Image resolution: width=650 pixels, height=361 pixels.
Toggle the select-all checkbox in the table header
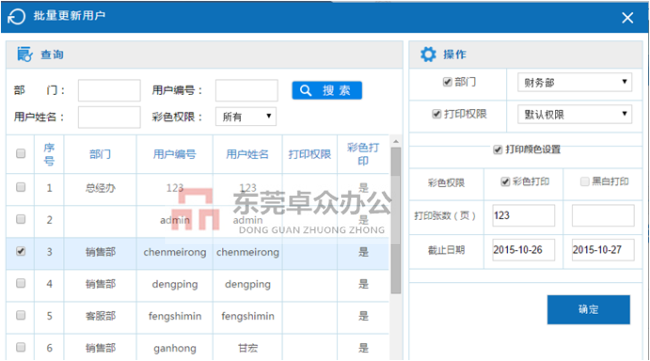click(x=20, y=154)
